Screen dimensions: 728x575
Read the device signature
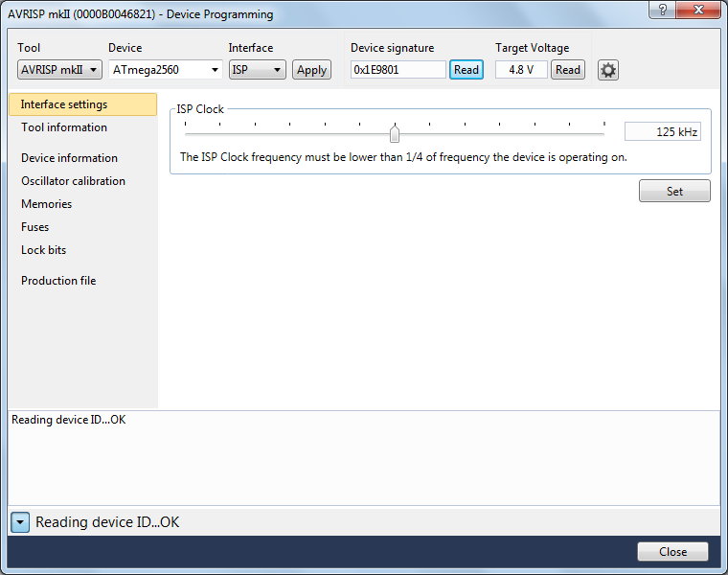coord(466,70)
